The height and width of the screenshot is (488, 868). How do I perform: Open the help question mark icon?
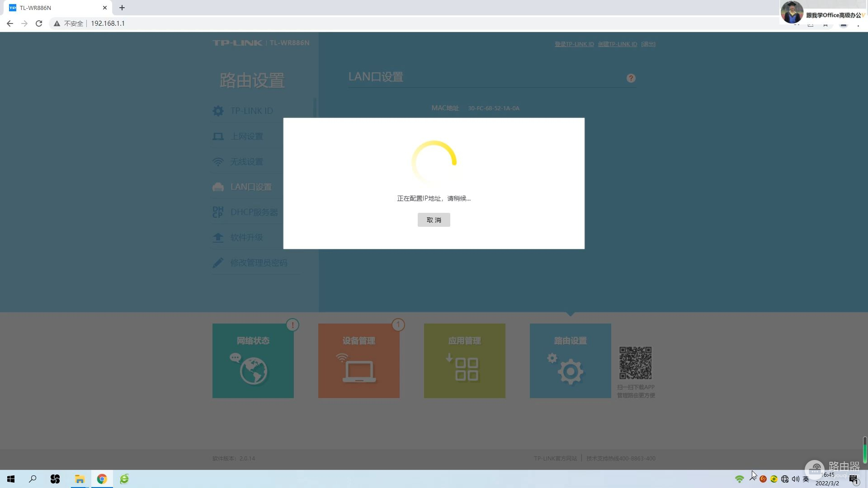(631, 78)
